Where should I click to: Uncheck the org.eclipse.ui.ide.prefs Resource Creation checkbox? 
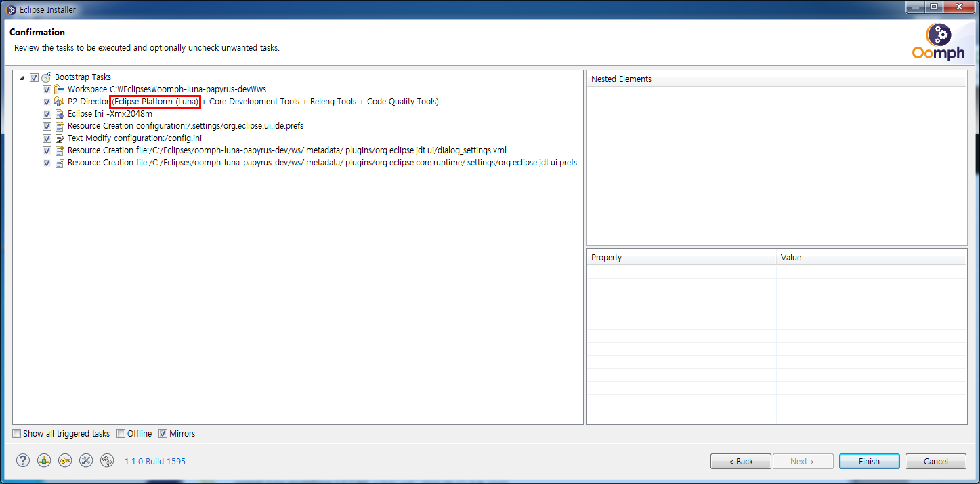pos(47,126)
